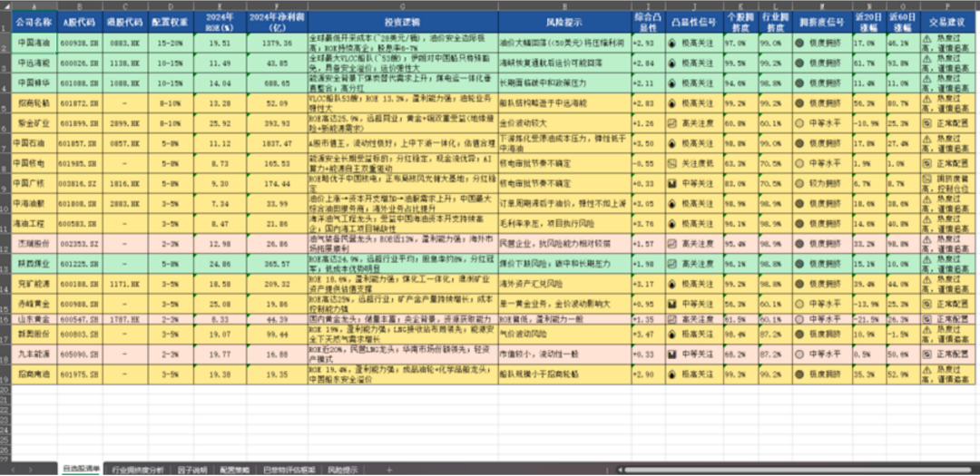Select the net profit cell 1379.36
The image size is (980, 476).
[x=277, y=44]
